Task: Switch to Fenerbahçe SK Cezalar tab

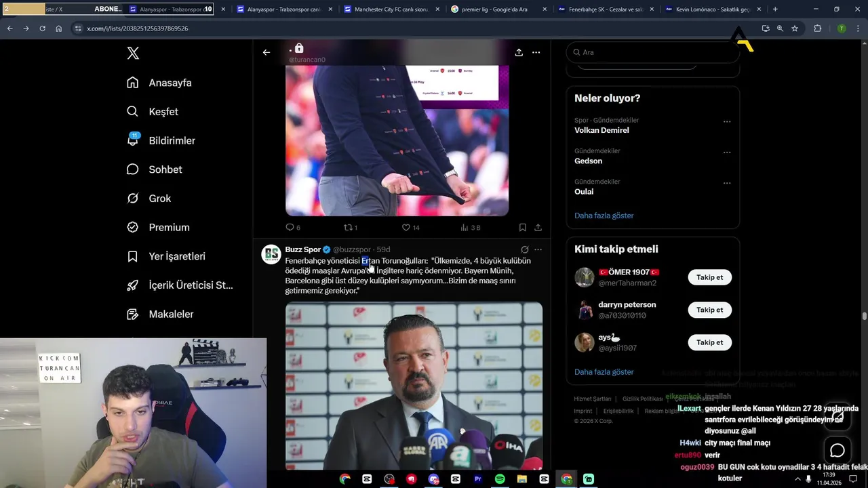Action: click(606, 9)
